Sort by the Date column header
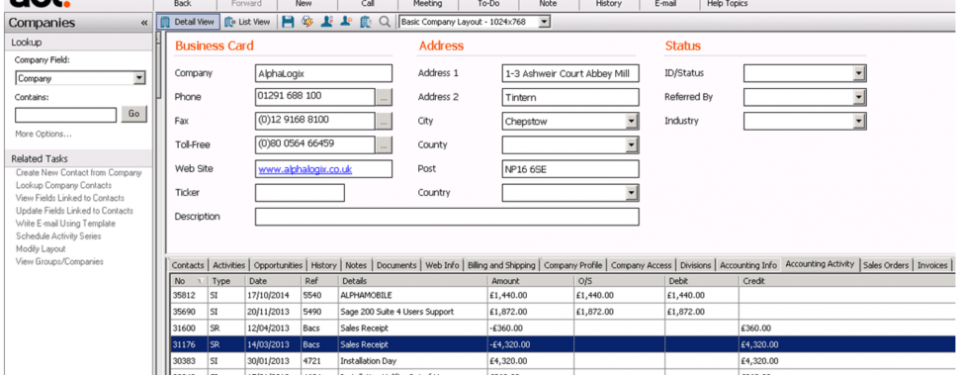Screen dimensions: 960x375 pyautogui.click(x=273, y=281)
